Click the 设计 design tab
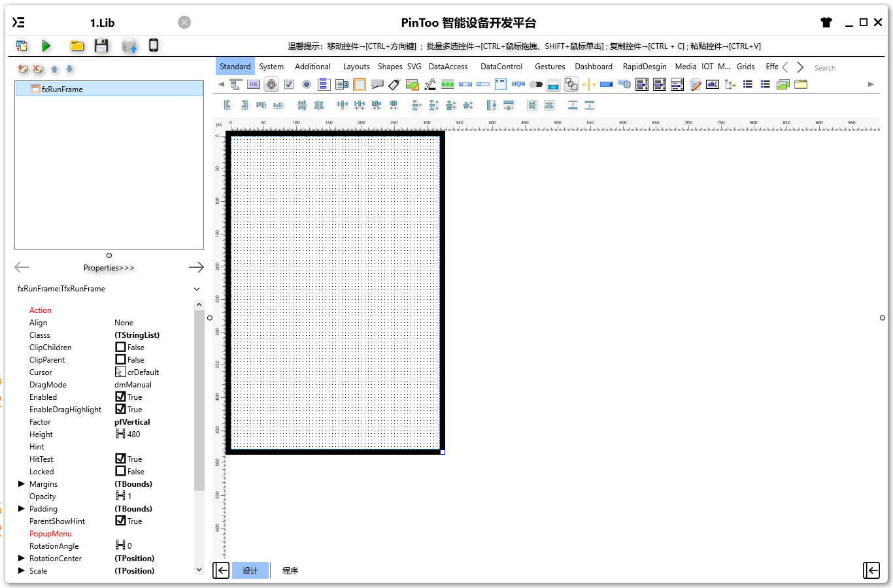Viewport: 893px width, 588px height. click(250, 570)
